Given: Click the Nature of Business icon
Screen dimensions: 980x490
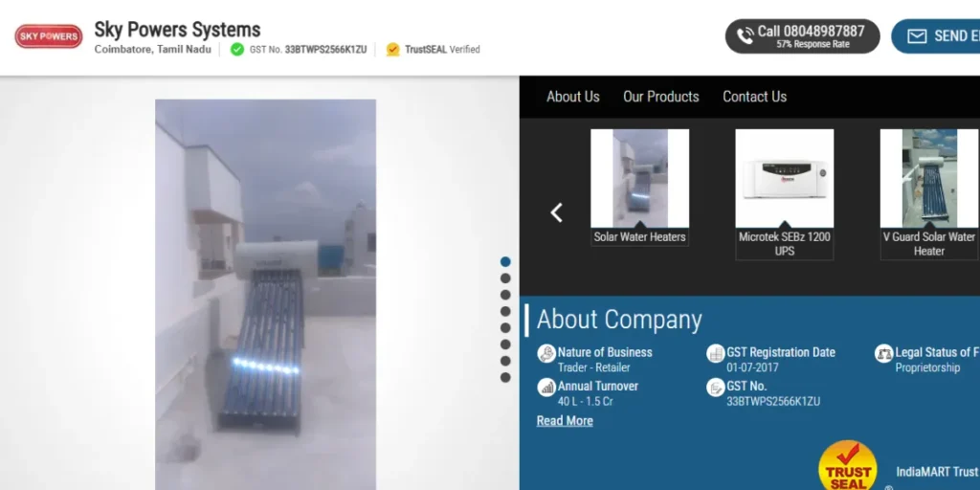Looking at the screenshot, I should 546,353.
